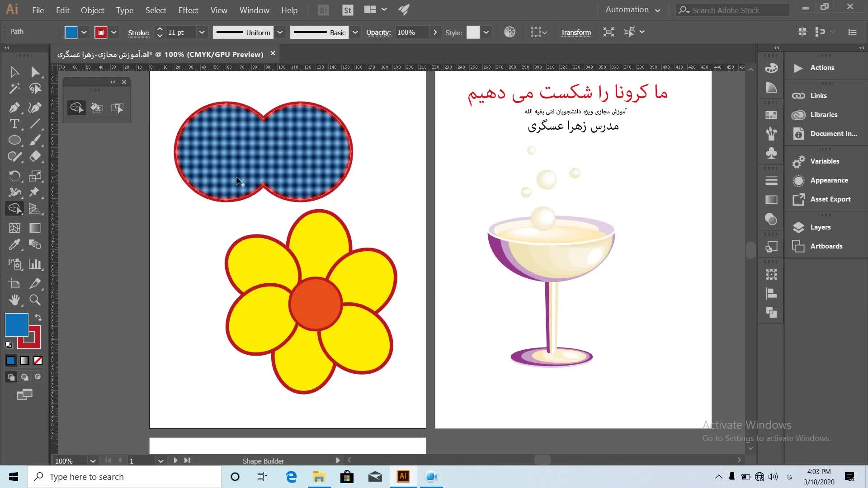Select the Pen tool
Image resolution: width=868 pixels, height=488 pixels.
tap(14, 108)
